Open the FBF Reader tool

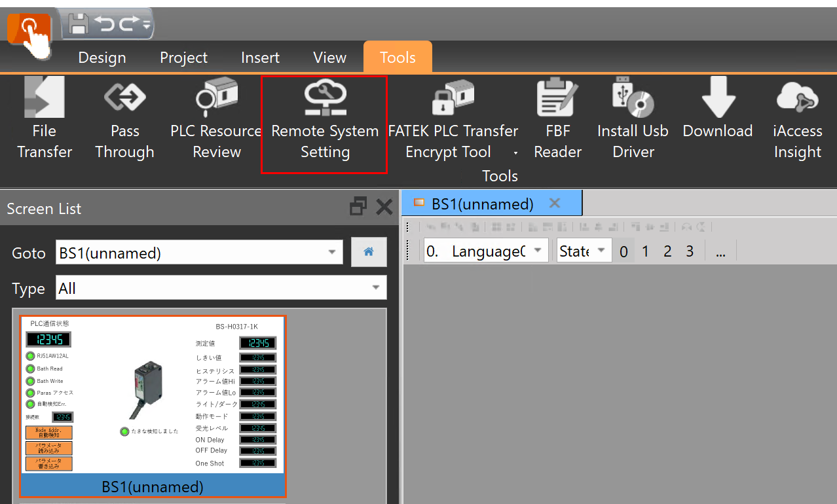(557, 118)
